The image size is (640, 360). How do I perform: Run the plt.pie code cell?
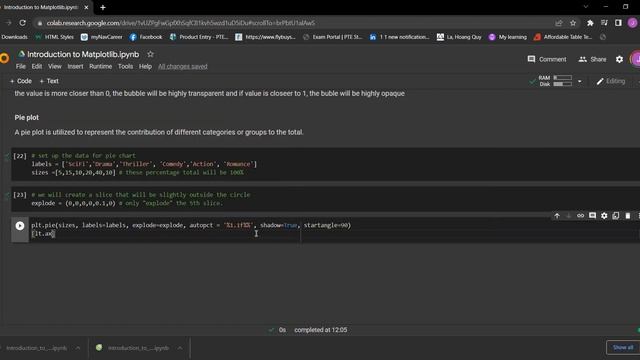(x=20, y=225)
